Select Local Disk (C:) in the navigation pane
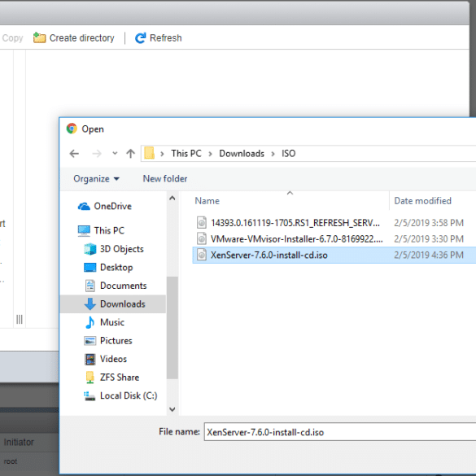Screen dimensions: 476x476 point(129,396)
